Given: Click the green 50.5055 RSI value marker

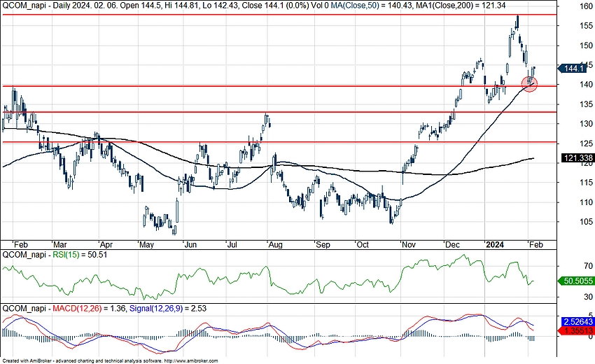Looking at the screenshot, I should 576,281.
